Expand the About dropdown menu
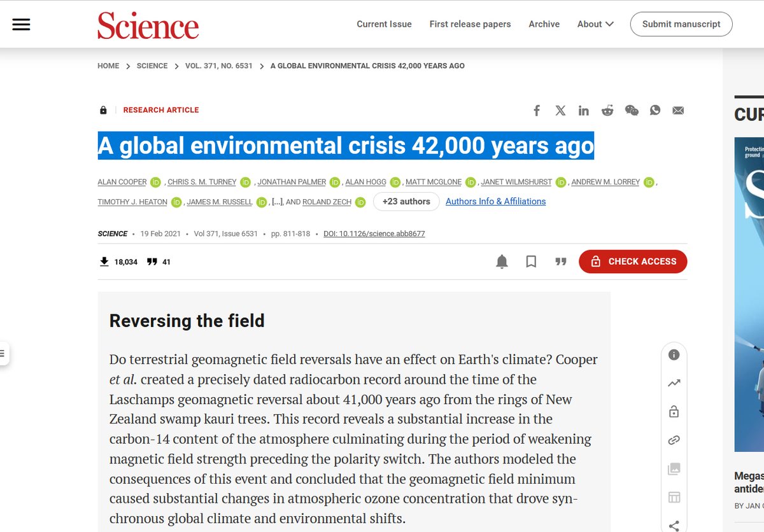 tap(595, 24)
